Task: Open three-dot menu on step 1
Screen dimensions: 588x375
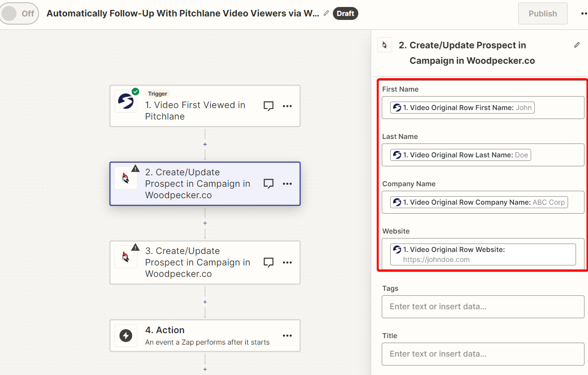Action: pyautogui.click(x=287, y=106)
